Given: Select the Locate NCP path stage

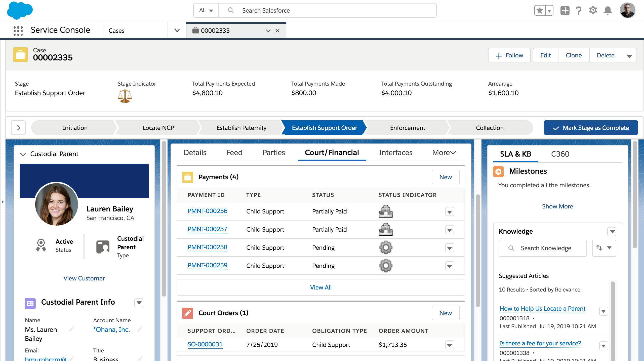Looking at the screenshot, I should (158, 128).
